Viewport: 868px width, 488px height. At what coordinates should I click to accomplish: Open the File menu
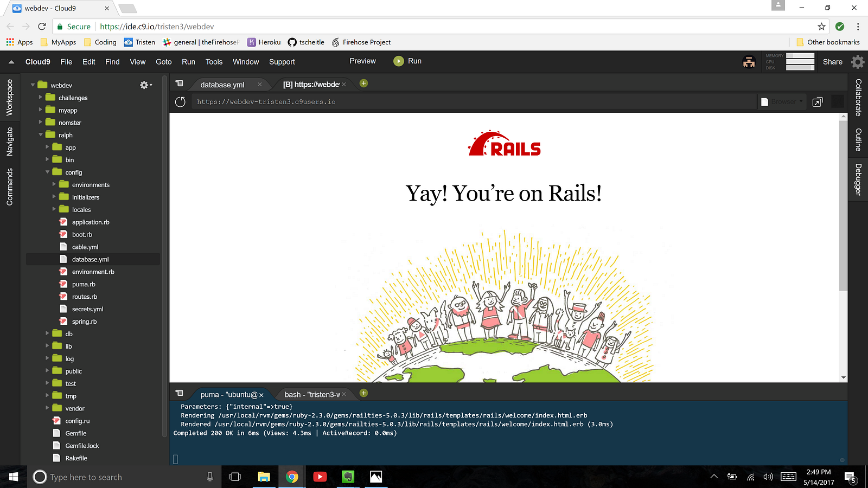click(66, 62)
